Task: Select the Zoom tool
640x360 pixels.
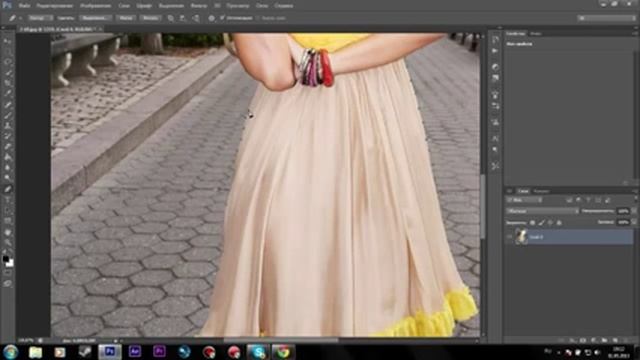Action: tap(7, 242)
